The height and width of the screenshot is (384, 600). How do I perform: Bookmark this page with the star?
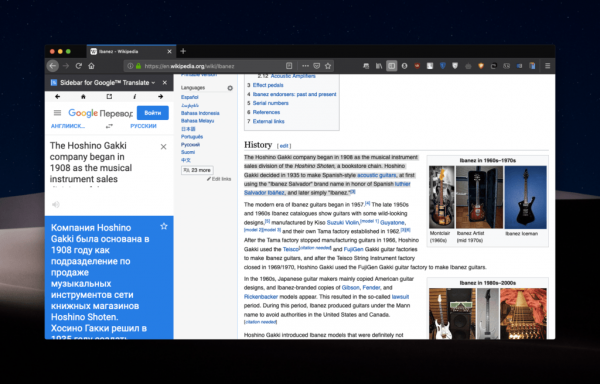point(328,66)
